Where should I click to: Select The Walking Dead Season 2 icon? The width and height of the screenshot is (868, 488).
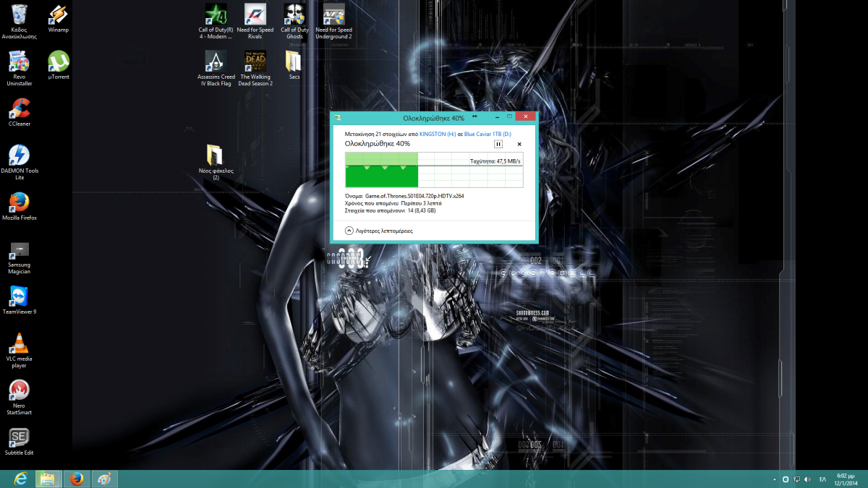(255, 68)
